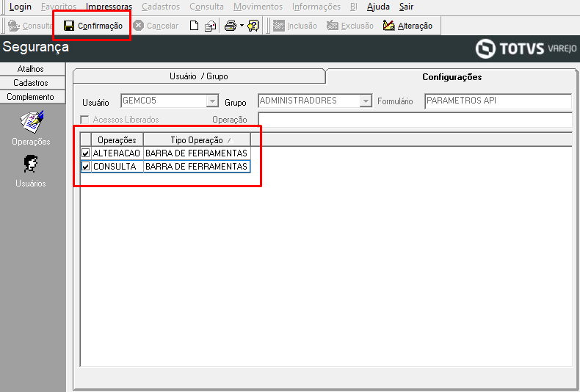Image resolution: width=580 pixels, height=392 pixels.
Task: Click the Formulário field PARAMETROS API
Action: coord(498,101)
